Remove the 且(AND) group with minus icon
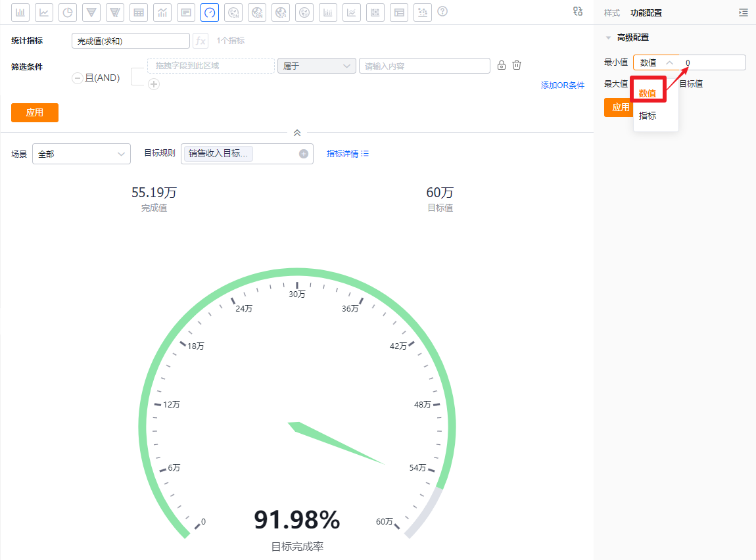 [x=77, y=78]
